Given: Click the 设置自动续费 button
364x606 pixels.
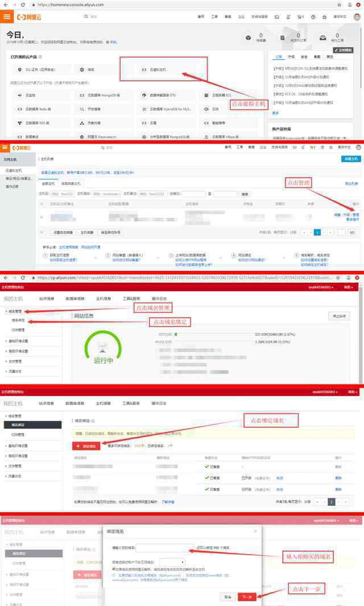Looking at the screenshot, I should point(63,232).
